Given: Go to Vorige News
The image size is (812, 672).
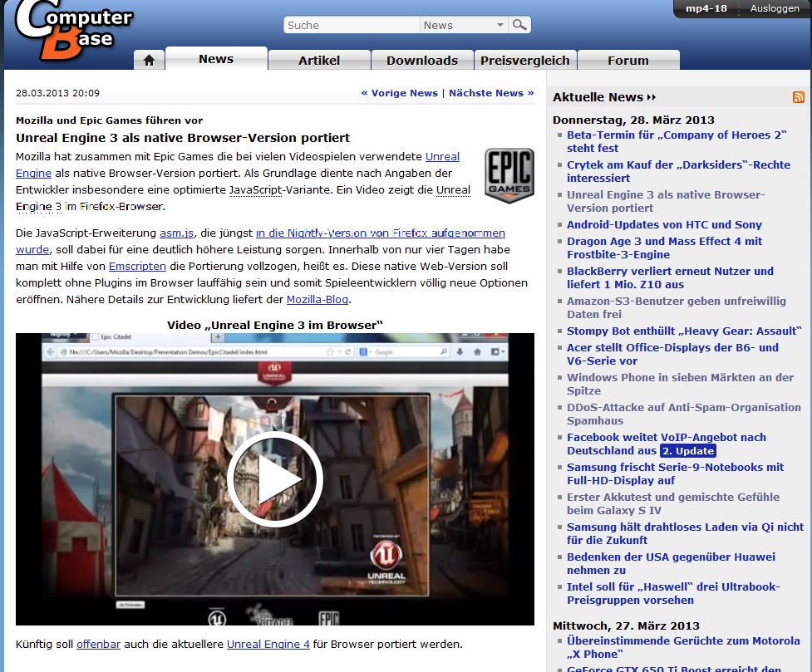Looking at the screenshot, I should (399, 93).
